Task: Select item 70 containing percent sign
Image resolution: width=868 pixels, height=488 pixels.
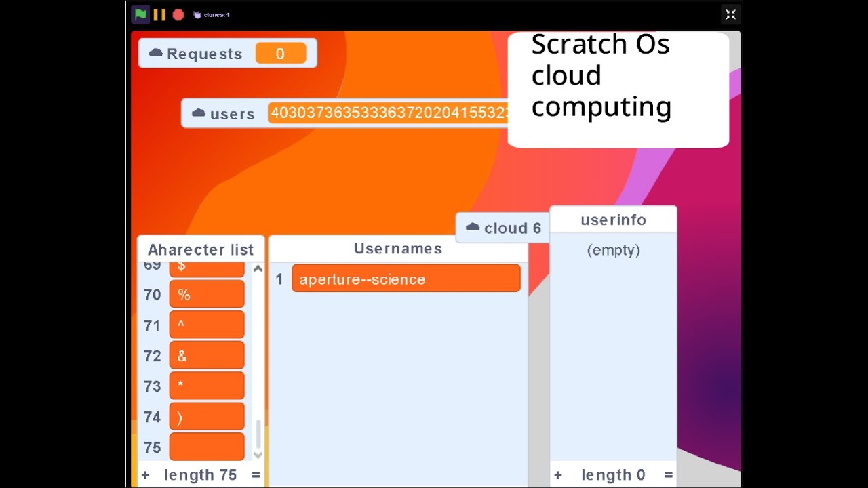Action: click(x=207, y=295)
